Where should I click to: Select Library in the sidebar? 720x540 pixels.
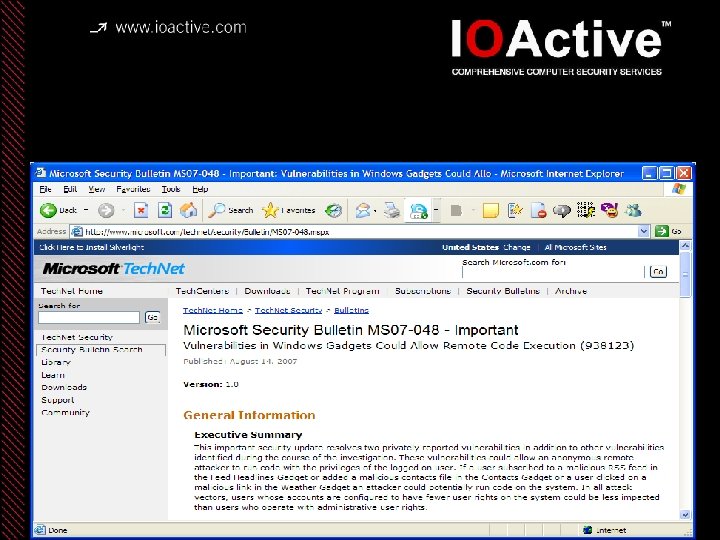[56, 362]
